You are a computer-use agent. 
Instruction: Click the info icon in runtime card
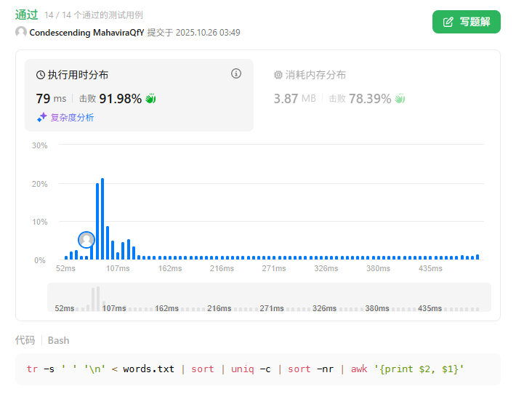(235, 73)
